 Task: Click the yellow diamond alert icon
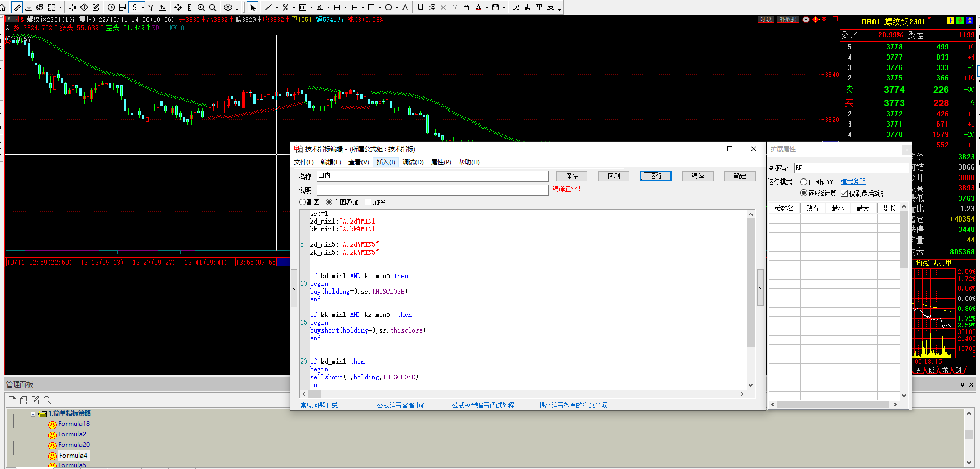(815, 19)
